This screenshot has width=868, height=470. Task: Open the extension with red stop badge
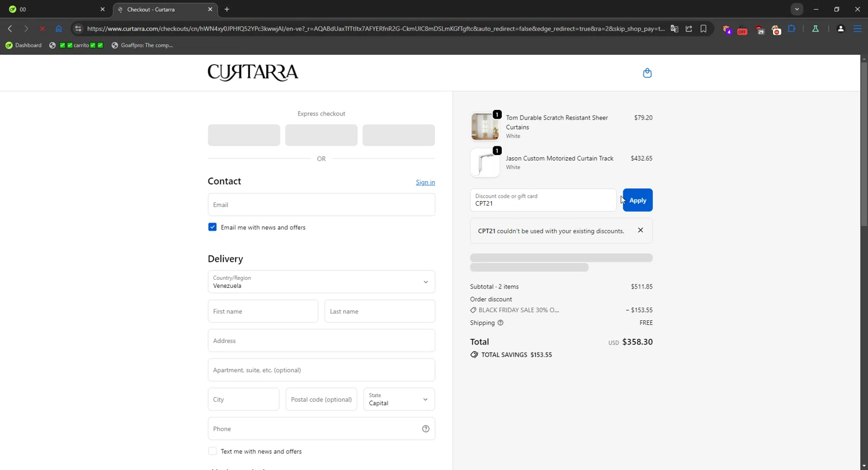(776, 29)
